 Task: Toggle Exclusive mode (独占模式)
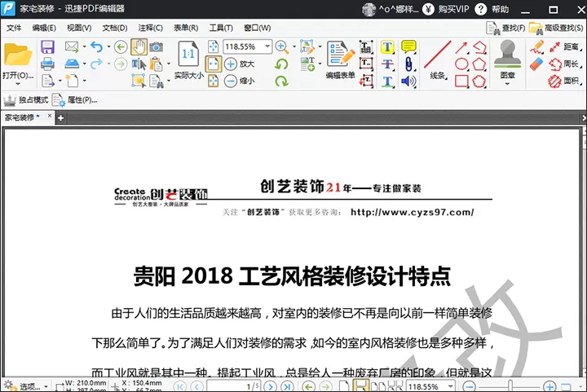point(26,100)
